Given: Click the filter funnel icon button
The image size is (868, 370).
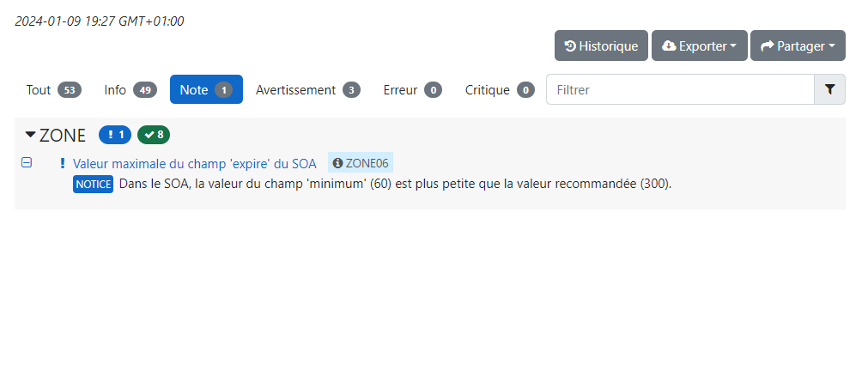Looking at the screenshot, I should click(829, 89).
